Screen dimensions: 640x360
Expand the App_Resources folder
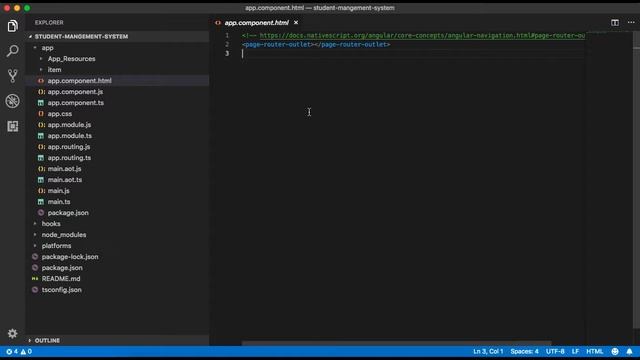coord(71,59)
